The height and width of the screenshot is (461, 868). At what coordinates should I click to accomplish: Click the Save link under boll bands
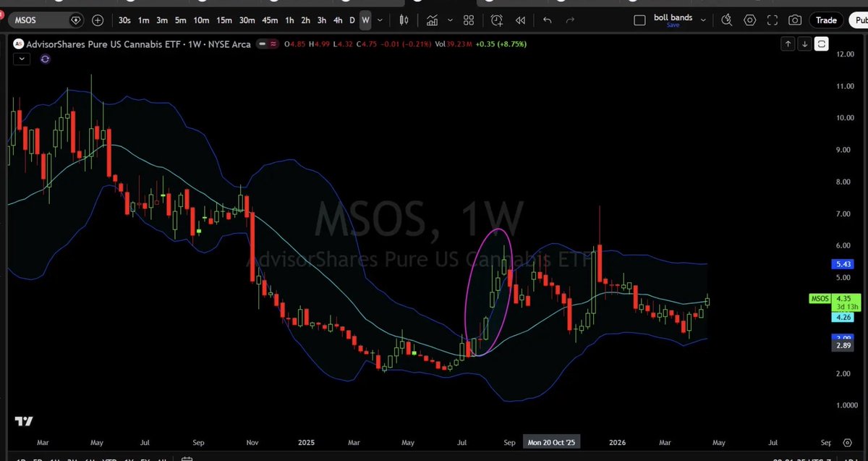673,25
